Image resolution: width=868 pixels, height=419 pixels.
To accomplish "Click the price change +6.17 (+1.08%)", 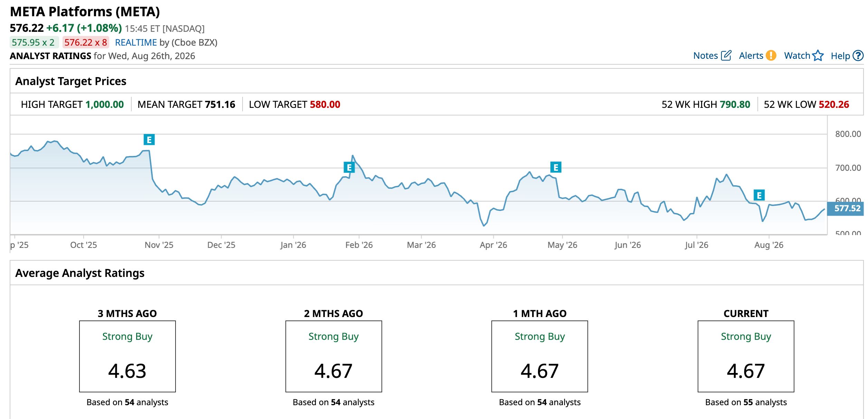I will pyautogui.click(x=84, y=28).
